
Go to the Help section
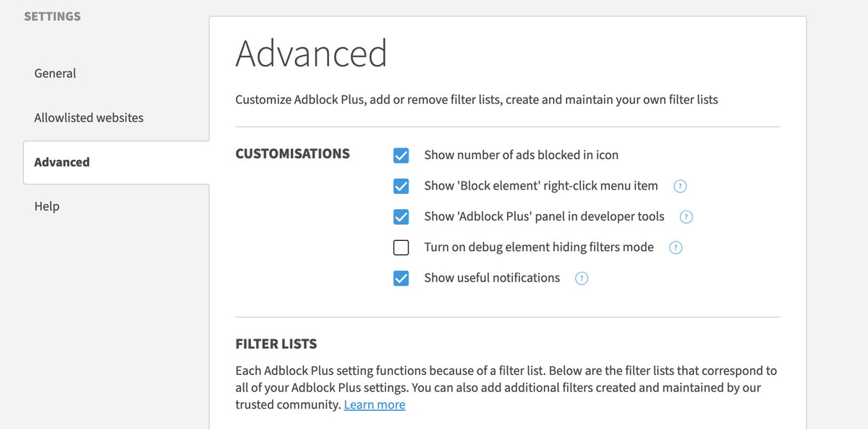point(46,206)
